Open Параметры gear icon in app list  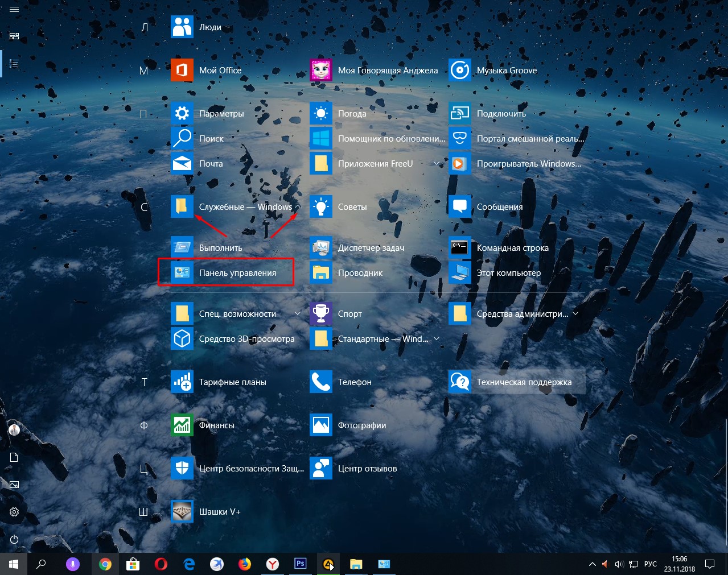tap(182, 113)
